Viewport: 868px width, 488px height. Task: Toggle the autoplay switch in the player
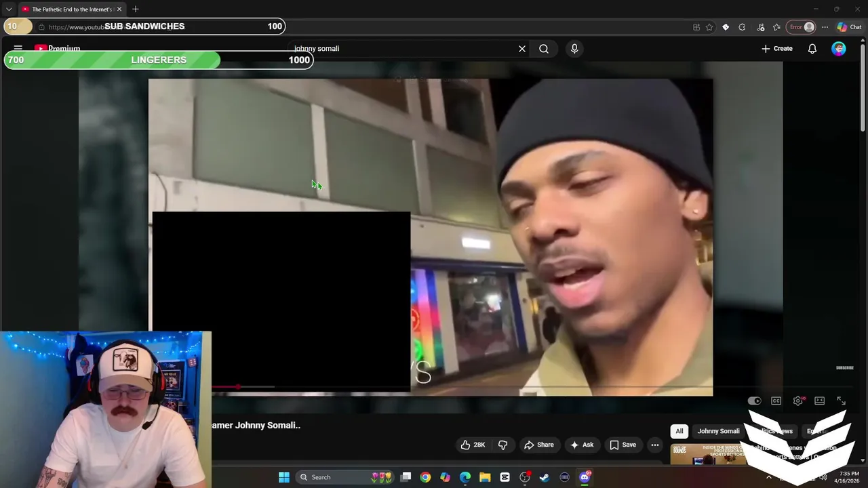pyautogui.click(x=754, y=401)
